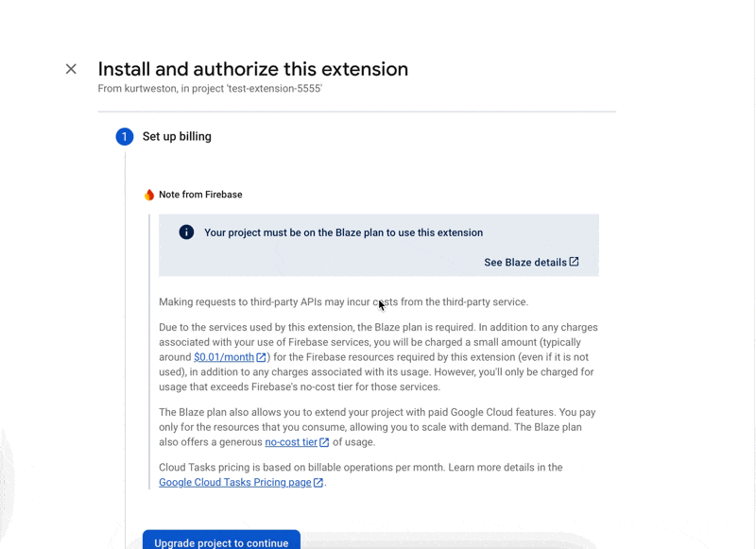The height and width of the screenshot is (549, 756).
Task: Click the Firebase flame icon
Action: 149,195
